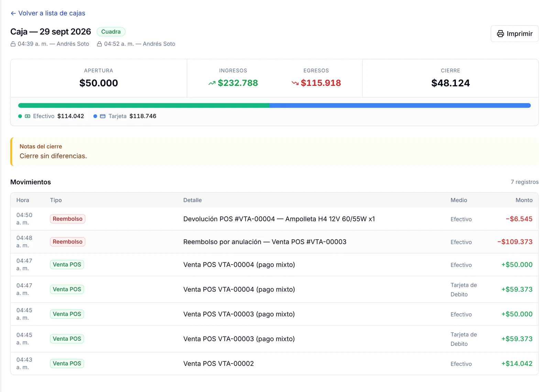Click the Reembolso badge in the 04:48 row

click(x=68, y=242)
